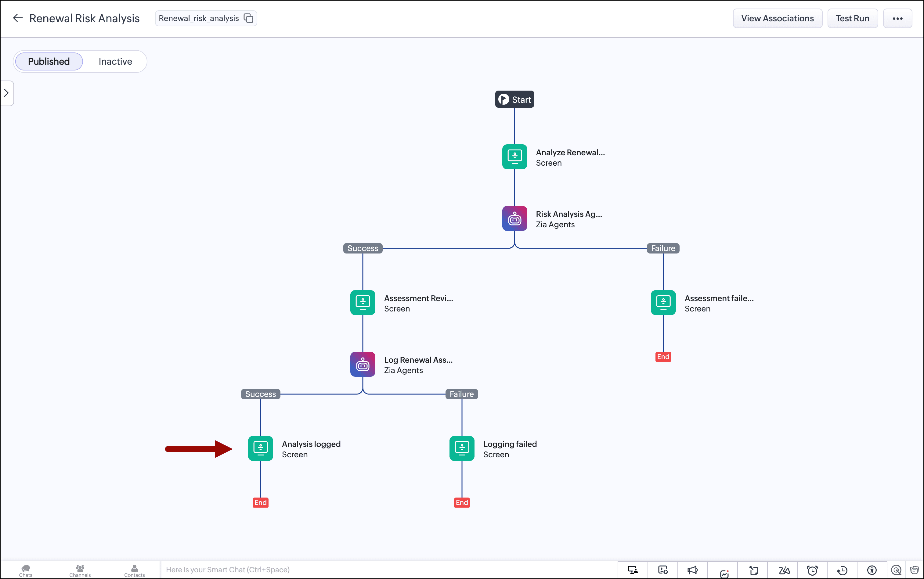Click the Failure label under Risk Analysis
Image resolution: width=924 pixels, height=579 pixels.
tap(663, 248)
